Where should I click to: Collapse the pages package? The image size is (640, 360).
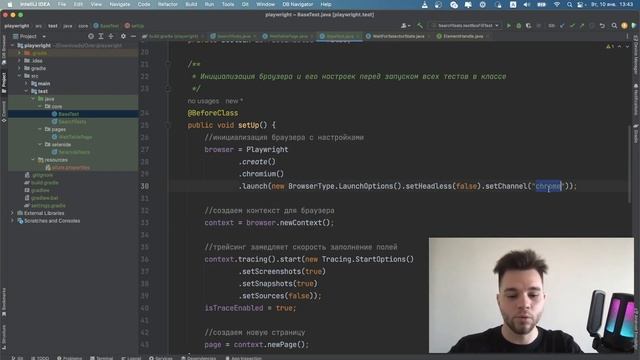coord(40,129)
